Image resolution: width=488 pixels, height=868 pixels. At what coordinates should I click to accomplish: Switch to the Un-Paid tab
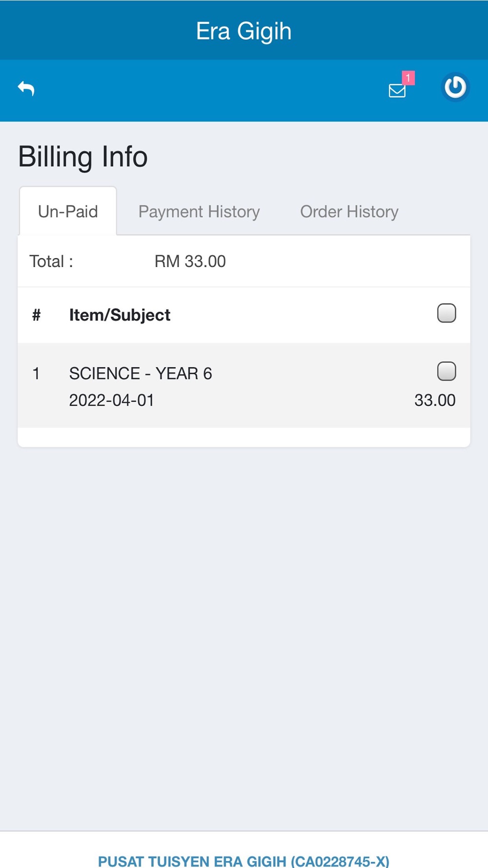68,211
